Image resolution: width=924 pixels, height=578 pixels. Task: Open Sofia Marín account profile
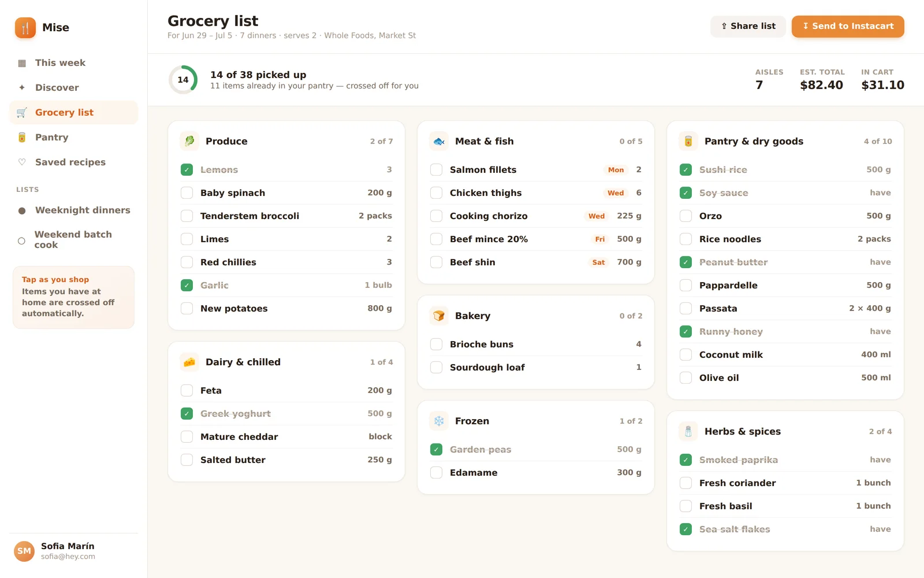74,551
